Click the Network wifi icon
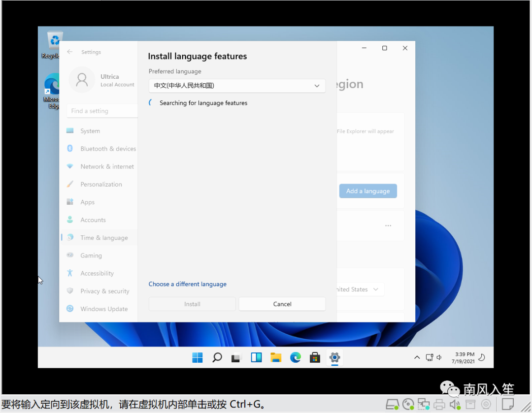532x413 pixels. pos(70,166)
